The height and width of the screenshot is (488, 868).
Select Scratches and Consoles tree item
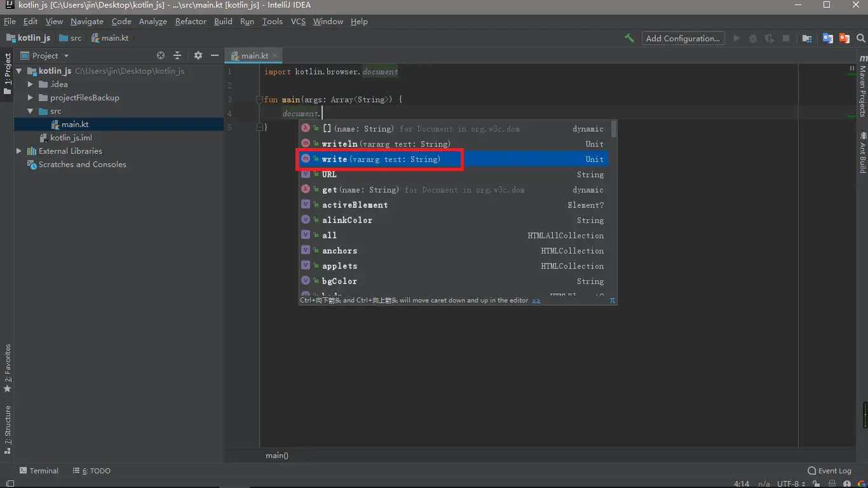point(118,165)
